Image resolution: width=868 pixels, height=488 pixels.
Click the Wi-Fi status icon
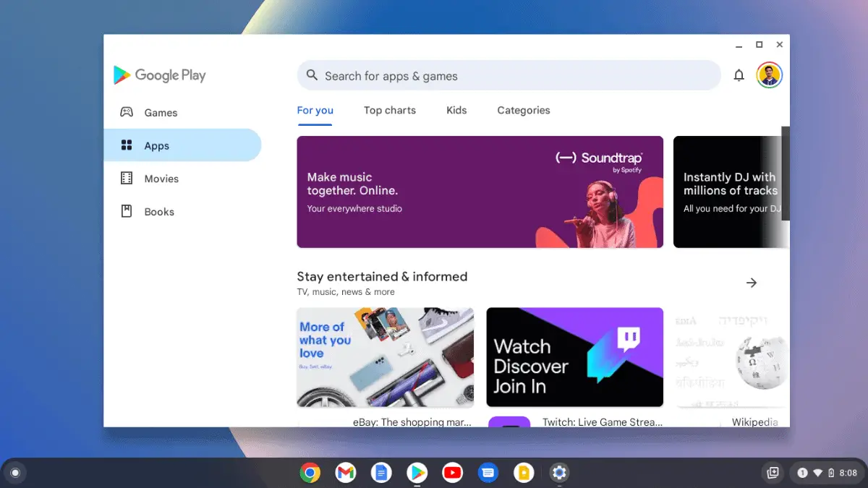pyautogui.click(x=818, y=473)
